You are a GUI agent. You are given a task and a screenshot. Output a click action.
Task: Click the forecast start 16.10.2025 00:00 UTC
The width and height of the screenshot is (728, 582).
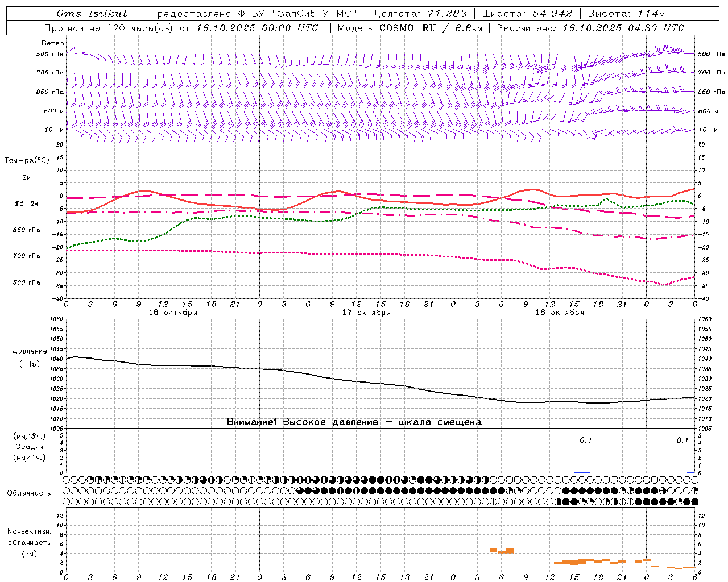257,28
